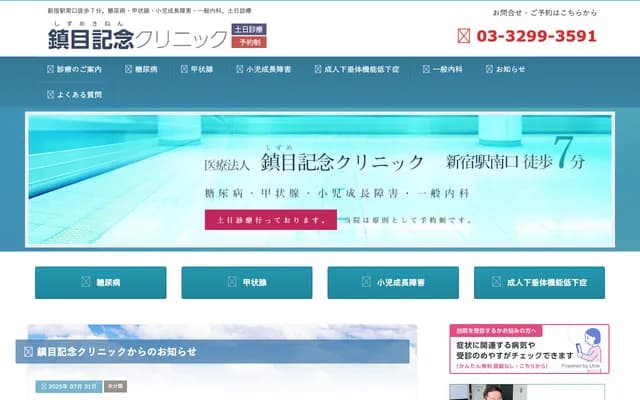Click the icon beside 一般内科 in navigation
This screenshot has width=640, height=400.
click(427, 70)
